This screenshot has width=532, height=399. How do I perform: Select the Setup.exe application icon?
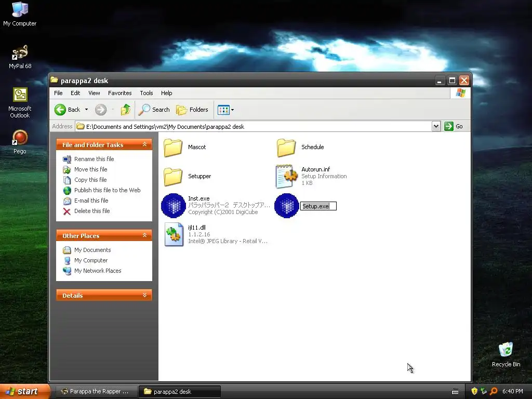[x=286, y=206]
